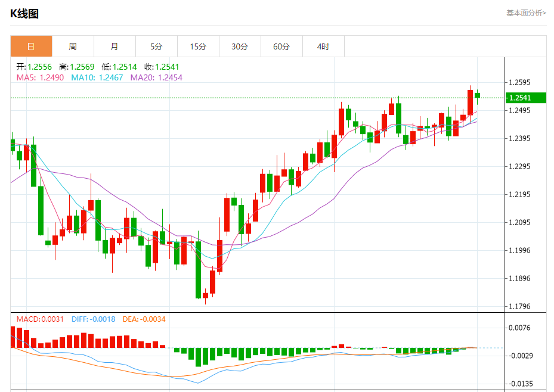Click the 高:1.2569 high value
Screen dimensions: 554x392
click(77, 67)
